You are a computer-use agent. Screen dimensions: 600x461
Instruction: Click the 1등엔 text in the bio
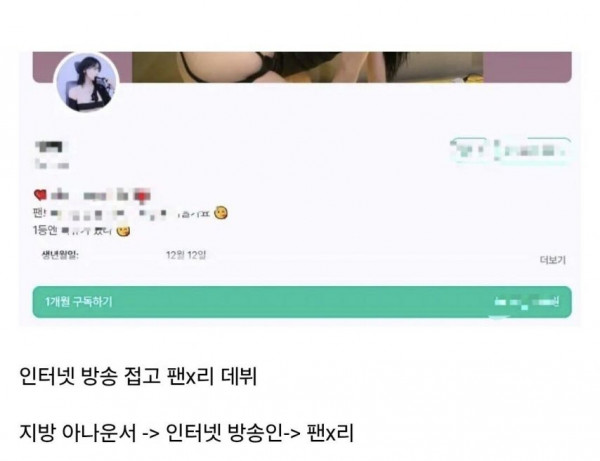click(45, 230)
